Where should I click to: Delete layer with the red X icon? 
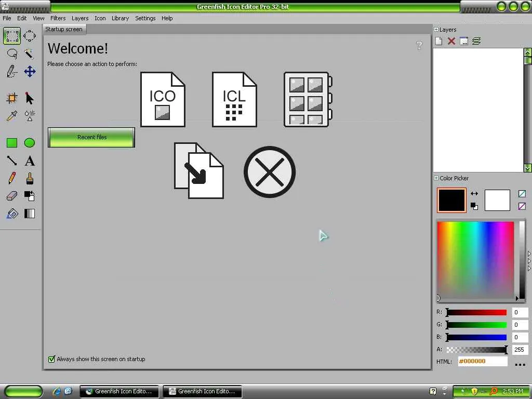451,41
